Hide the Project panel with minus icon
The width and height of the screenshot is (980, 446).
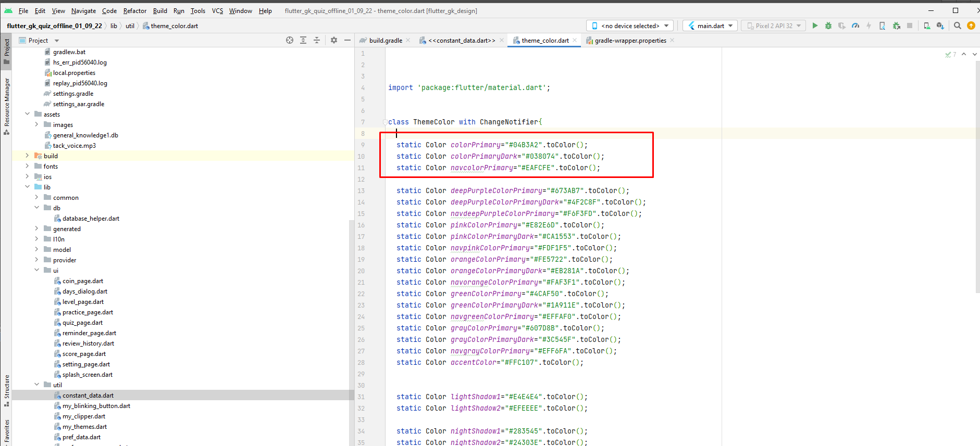[x=348, y=40]
